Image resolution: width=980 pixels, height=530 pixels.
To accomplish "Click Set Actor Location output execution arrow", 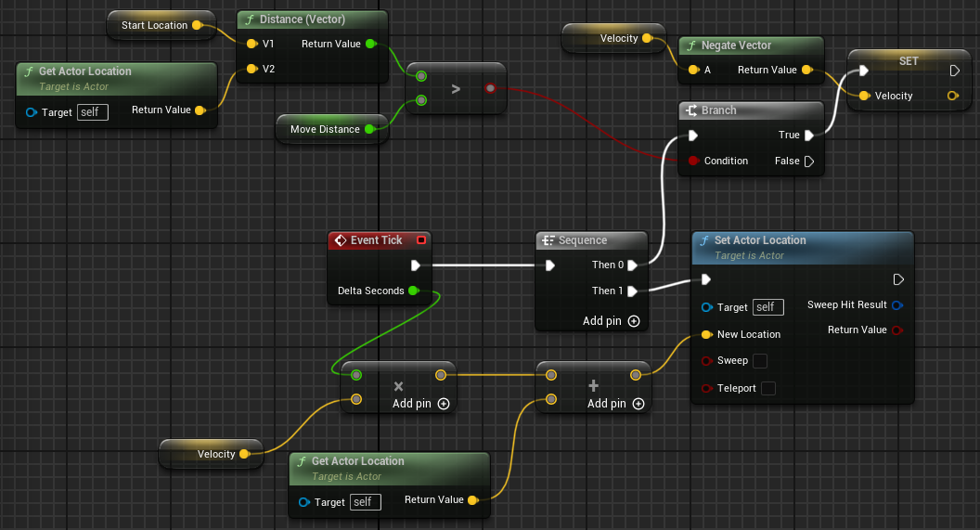I will [898, 279].
